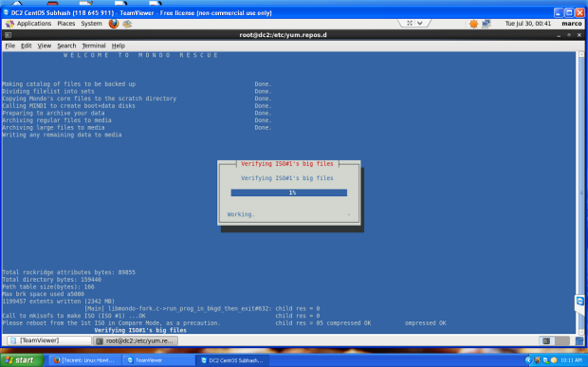This screenshot has width=588, height=367.
Task: Click the TeamViewer full-screen toolbar icon
Action: click(410, 24)
